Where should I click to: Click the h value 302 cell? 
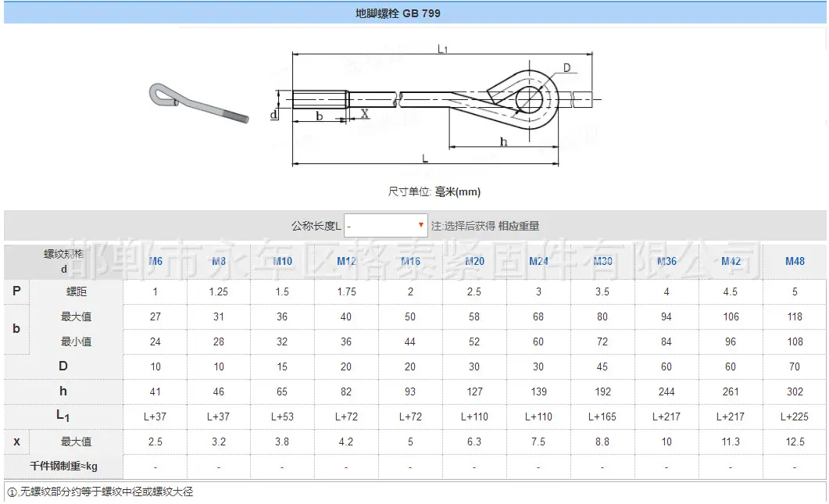tap(795, 392)
